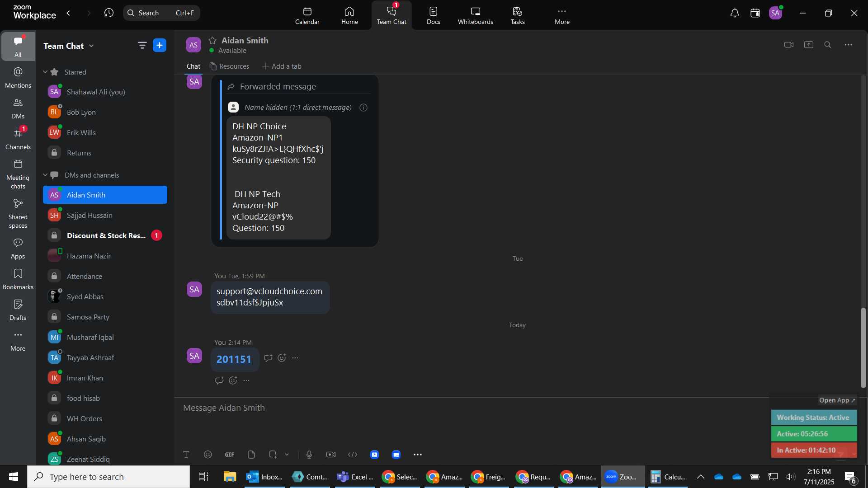Open the notifications bell
Screen dimensions: 868x488
(735, 13)
